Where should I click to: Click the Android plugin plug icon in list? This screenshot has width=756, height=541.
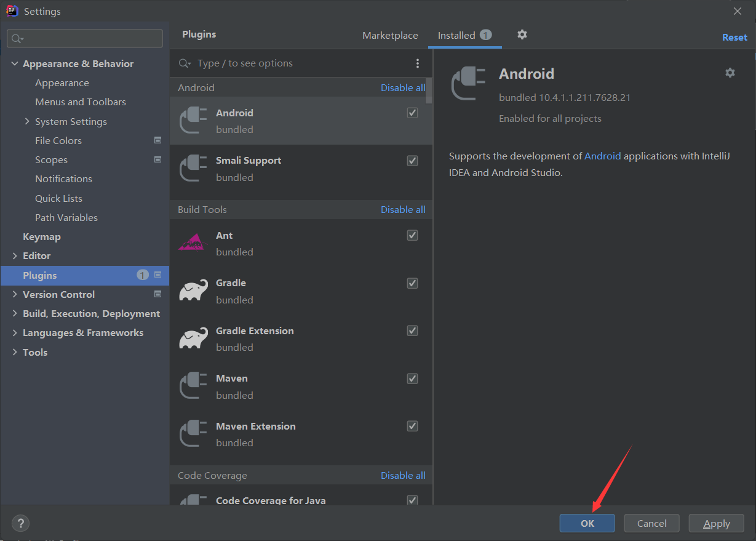click(193, 121)
